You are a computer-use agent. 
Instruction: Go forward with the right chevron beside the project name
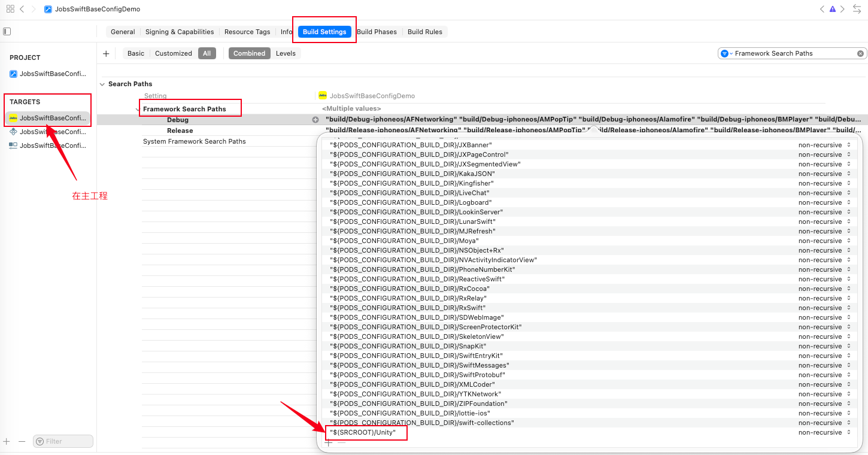34,9
